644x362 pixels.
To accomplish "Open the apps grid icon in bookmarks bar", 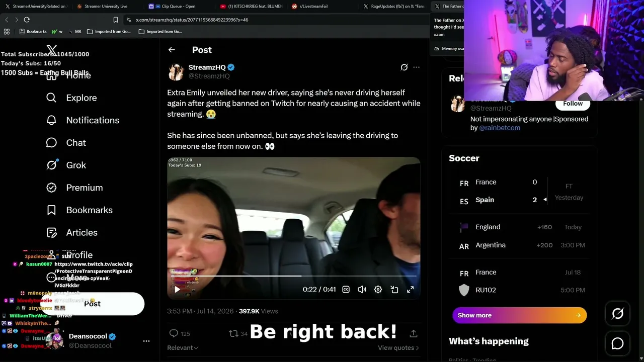I will coord(7,31).
